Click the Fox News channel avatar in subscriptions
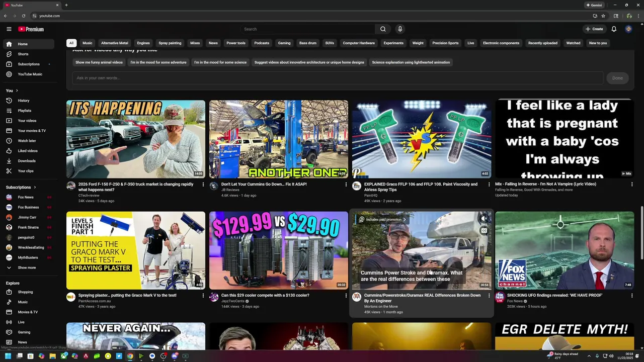 [x=9, y=197]
